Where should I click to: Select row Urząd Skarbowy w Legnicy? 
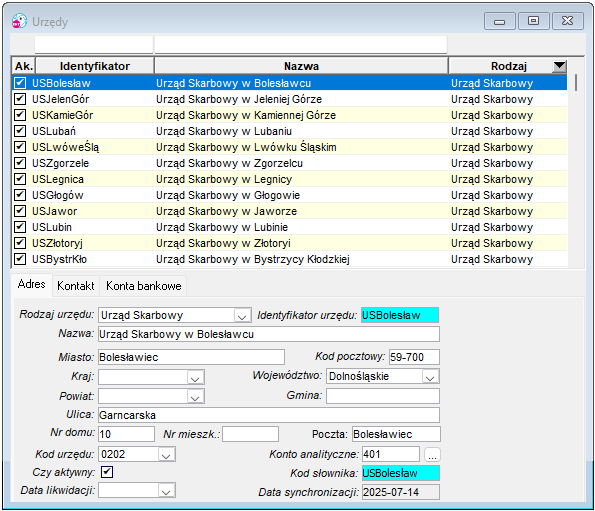[290, 179]
